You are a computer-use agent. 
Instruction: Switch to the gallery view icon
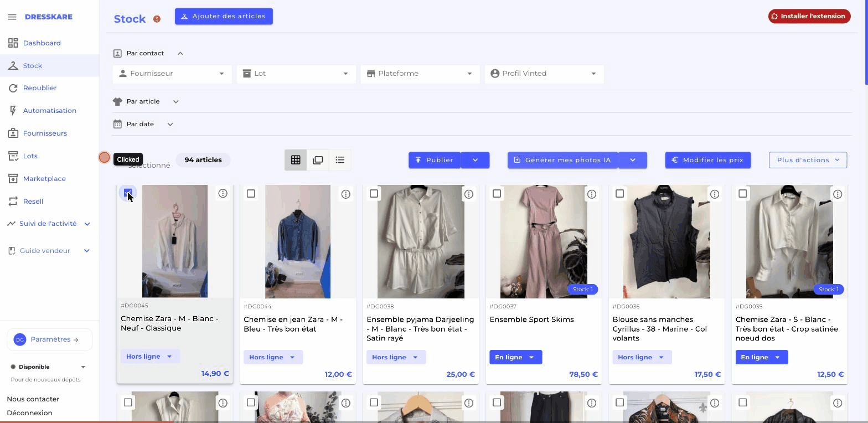pyautogui.click(x=318, y=160)
